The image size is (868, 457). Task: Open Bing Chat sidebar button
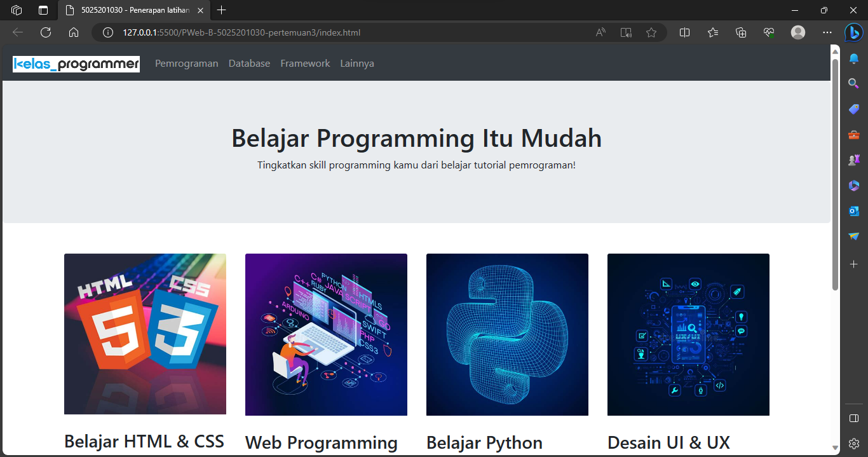click(853, 32)
